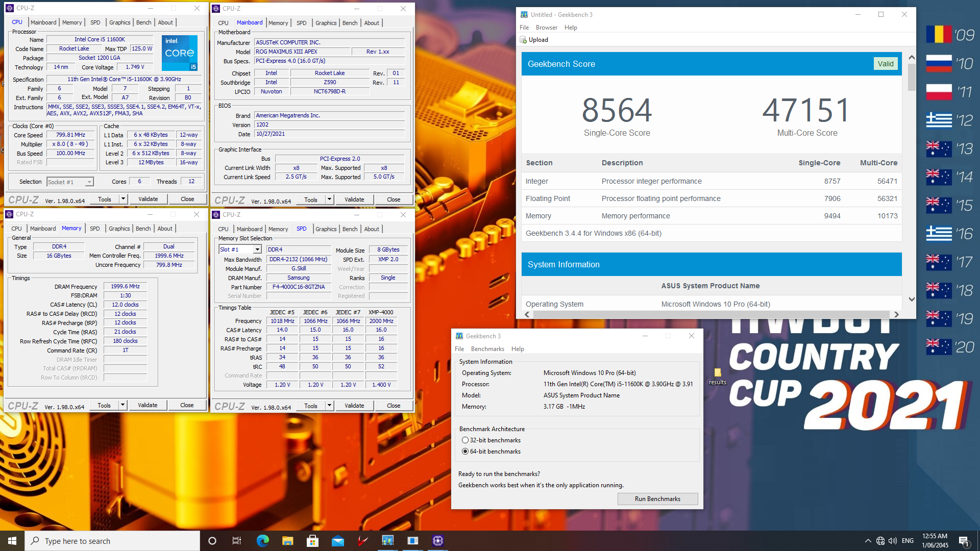Open SPD tab in Memory window
This screenshot has height=551, width=980.
pos(95,229)
